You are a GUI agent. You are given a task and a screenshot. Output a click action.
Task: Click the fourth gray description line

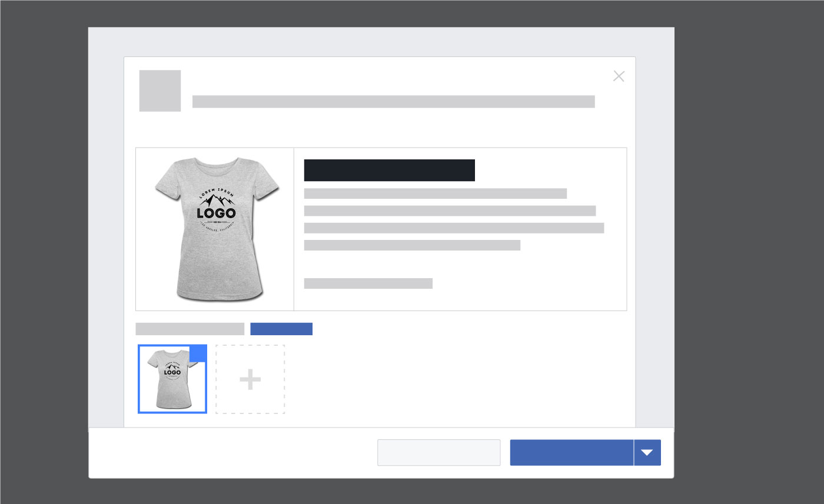[412, 245]
